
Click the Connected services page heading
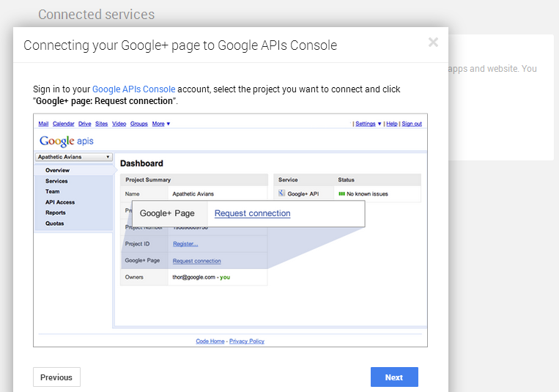click(x=96, y=14)
